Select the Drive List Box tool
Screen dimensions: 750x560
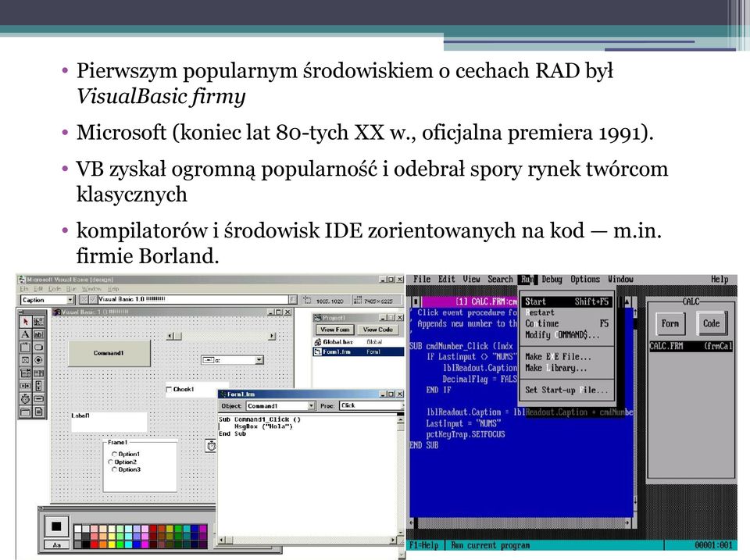tap(38, 398)
